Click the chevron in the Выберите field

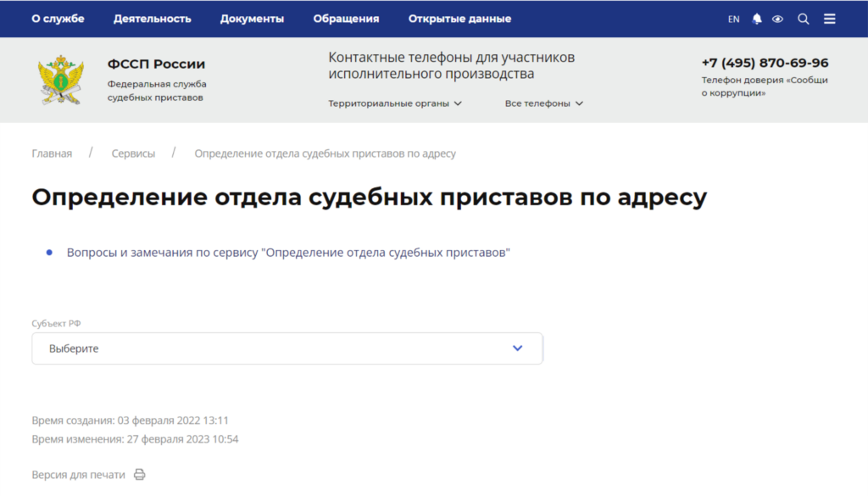[x=518, y=348]
